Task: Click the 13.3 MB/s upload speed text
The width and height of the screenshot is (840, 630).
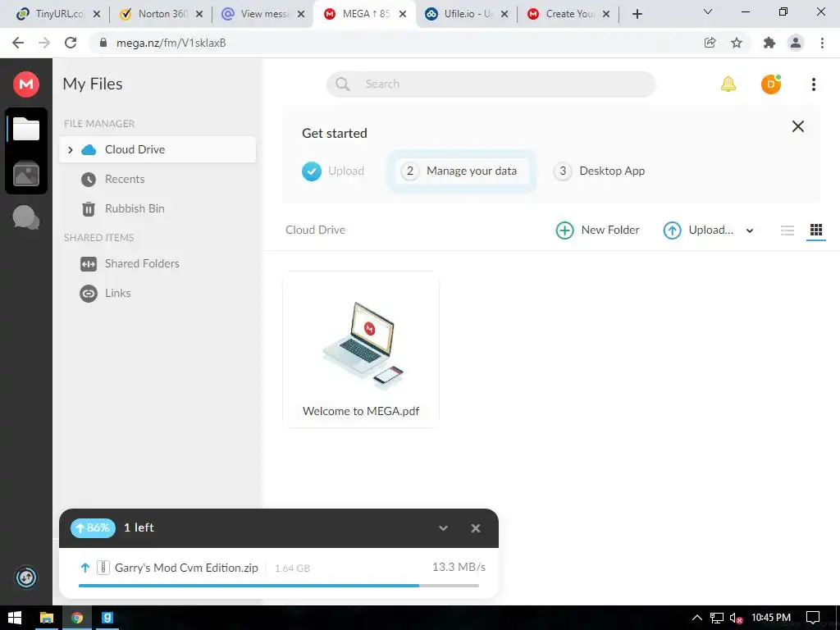Action: click(459, 567)
